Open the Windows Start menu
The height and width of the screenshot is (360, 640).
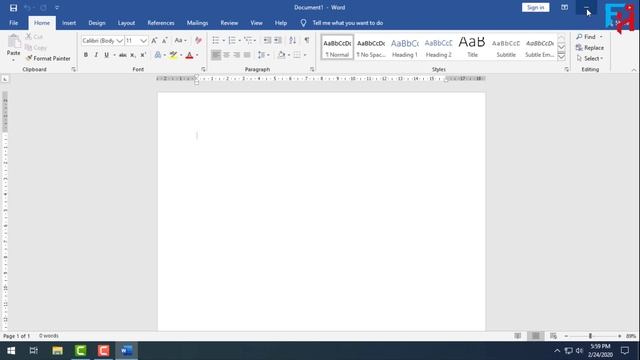click(x=11, y=351)
